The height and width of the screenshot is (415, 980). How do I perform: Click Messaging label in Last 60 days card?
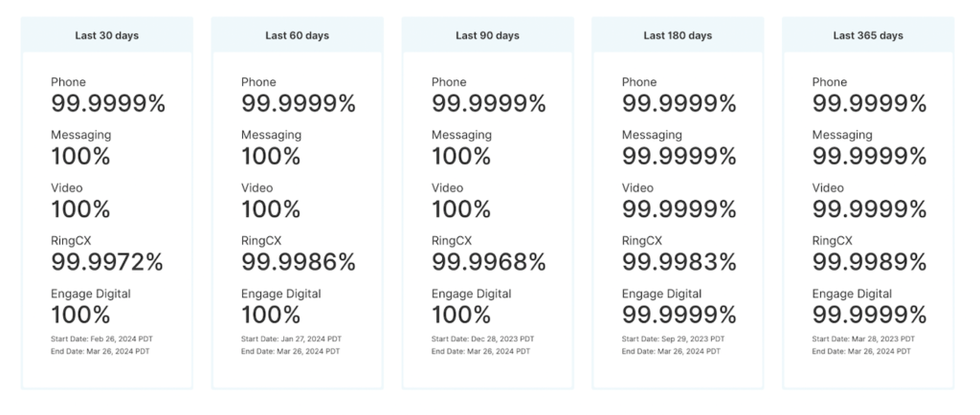point(271,135)
